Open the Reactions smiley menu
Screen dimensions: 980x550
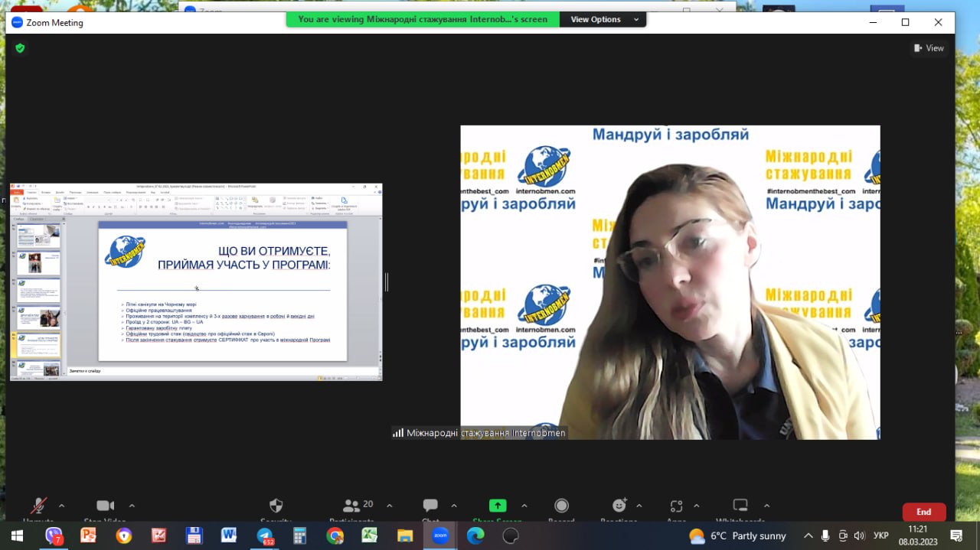619,506
